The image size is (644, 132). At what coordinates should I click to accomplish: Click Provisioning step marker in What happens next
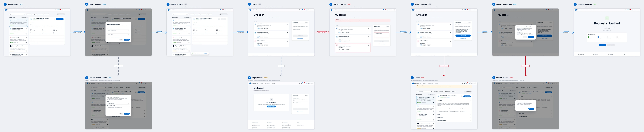tap(608, 37)
